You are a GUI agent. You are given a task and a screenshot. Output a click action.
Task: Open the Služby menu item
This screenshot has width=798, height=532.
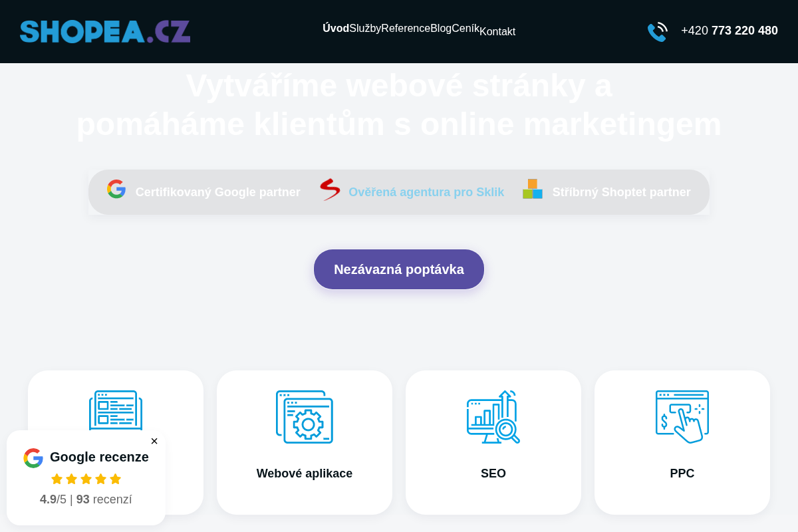pyautogui.click(x=365, y=28)
